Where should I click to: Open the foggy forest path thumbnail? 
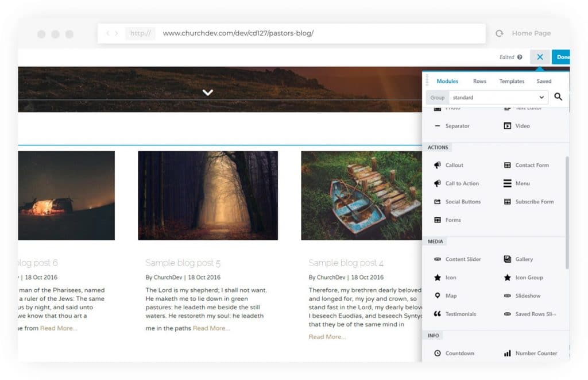208,195
